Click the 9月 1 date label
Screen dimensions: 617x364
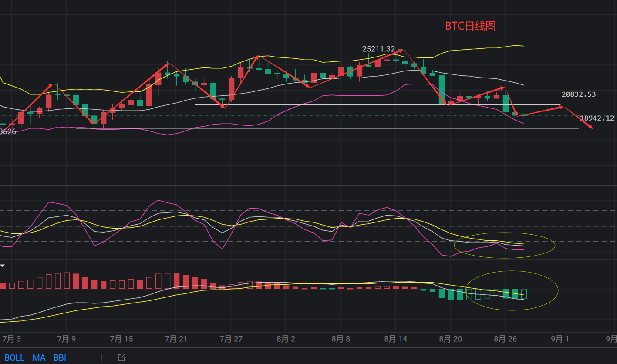point(560,339)
